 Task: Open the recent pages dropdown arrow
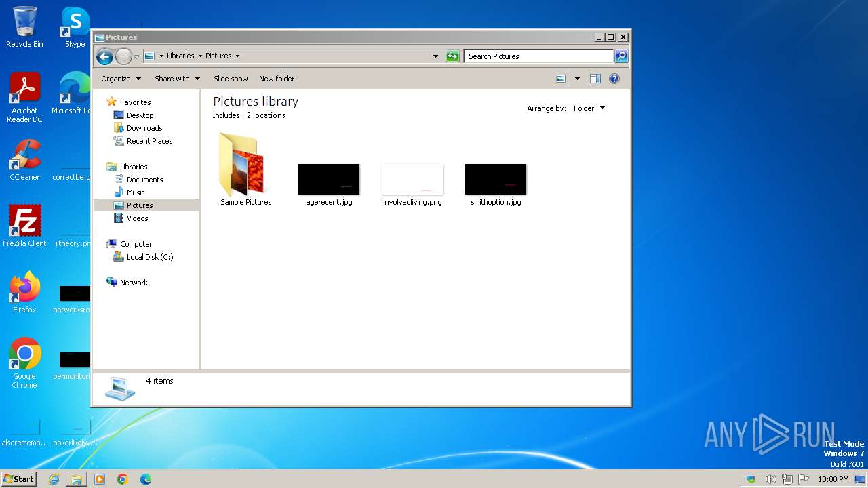tap(136, 56)
